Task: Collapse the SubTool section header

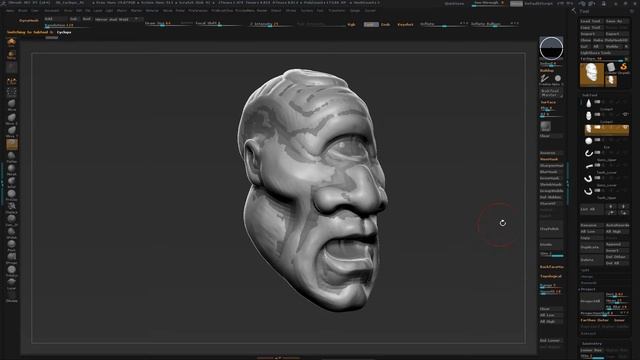Action: pyautogui.click(x=590, y=95)
